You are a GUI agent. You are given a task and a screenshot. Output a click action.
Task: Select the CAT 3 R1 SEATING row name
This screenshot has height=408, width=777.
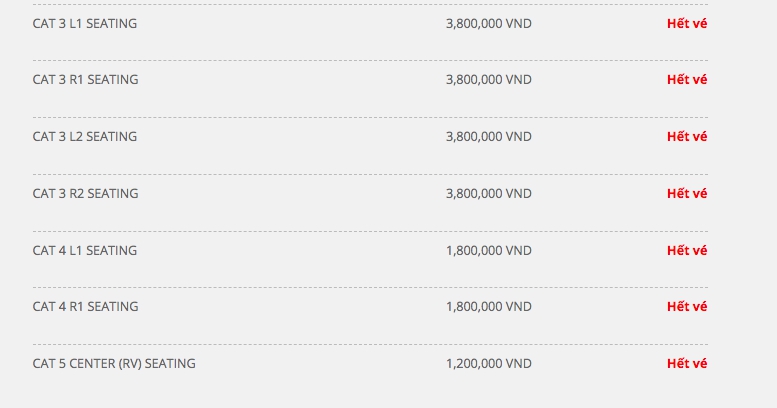[x=85, y=80]
